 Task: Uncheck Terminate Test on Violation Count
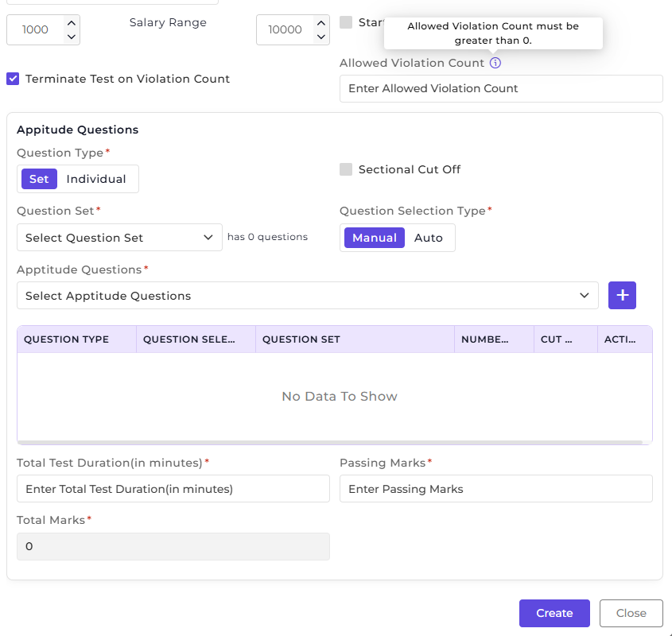coord(13,79)
